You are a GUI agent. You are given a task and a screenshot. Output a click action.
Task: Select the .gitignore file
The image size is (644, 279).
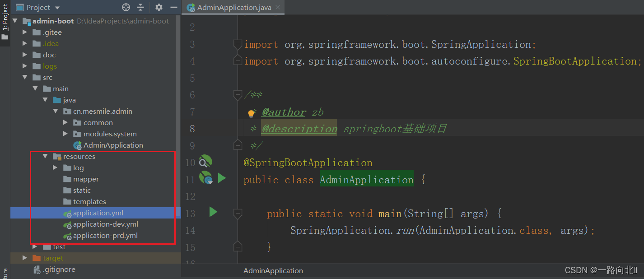click(x=59, y=270)
